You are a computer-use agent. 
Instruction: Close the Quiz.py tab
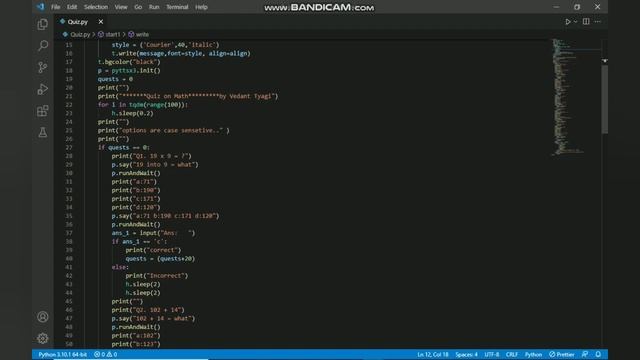point(100,22)
